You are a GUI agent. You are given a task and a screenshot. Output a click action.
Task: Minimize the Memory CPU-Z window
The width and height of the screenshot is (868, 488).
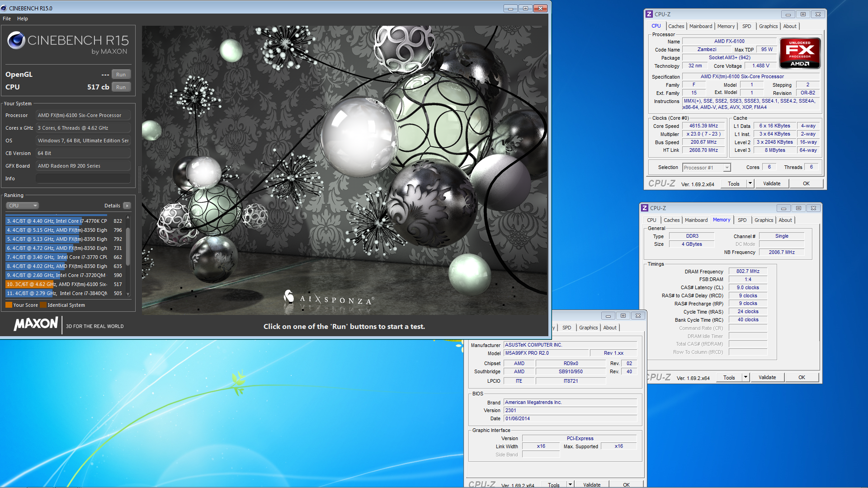[783, 208]
